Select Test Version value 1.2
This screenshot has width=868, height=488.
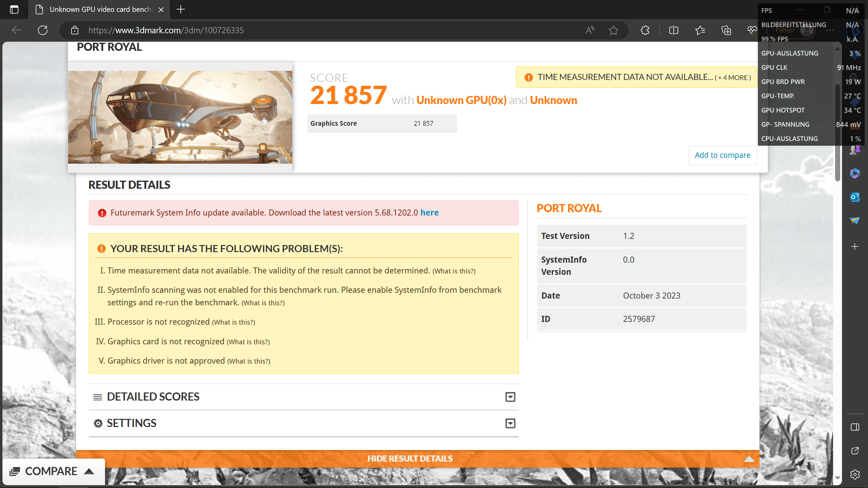(x=629, y=236)
